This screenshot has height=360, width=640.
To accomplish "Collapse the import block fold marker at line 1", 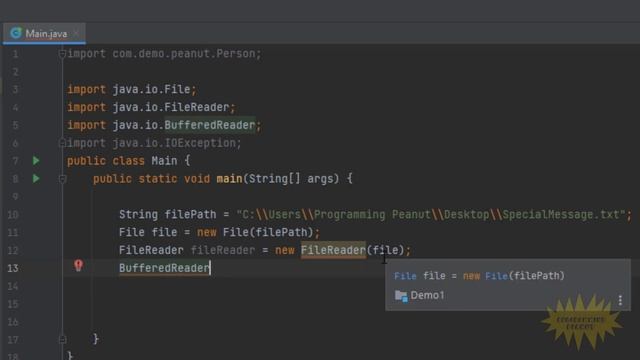I will click(62, 53).
